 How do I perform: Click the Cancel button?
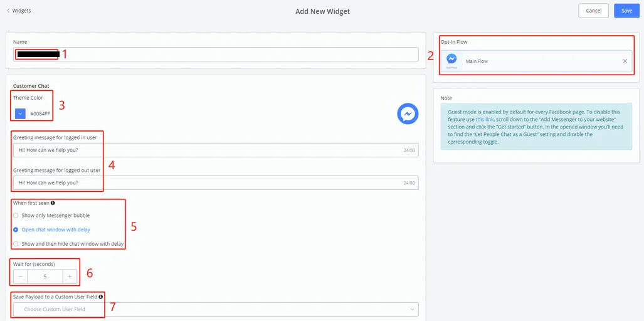593,11
